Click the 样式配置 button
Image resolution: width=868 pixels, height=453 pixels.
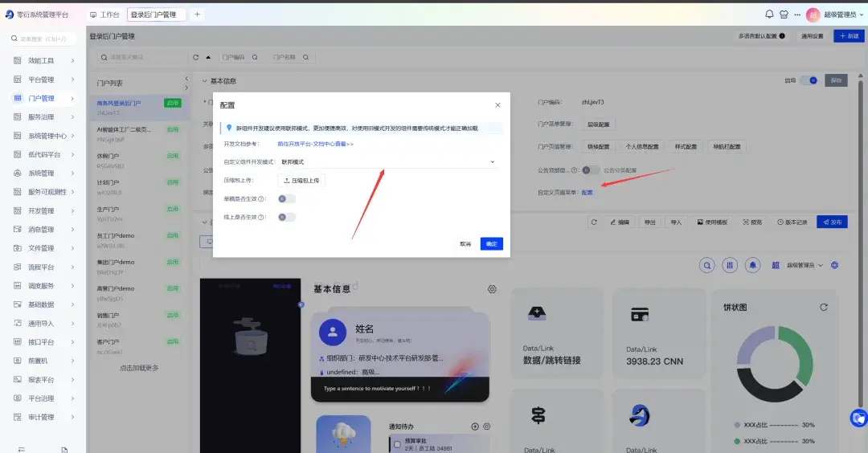pyautogui.click(x=686, y=146)
